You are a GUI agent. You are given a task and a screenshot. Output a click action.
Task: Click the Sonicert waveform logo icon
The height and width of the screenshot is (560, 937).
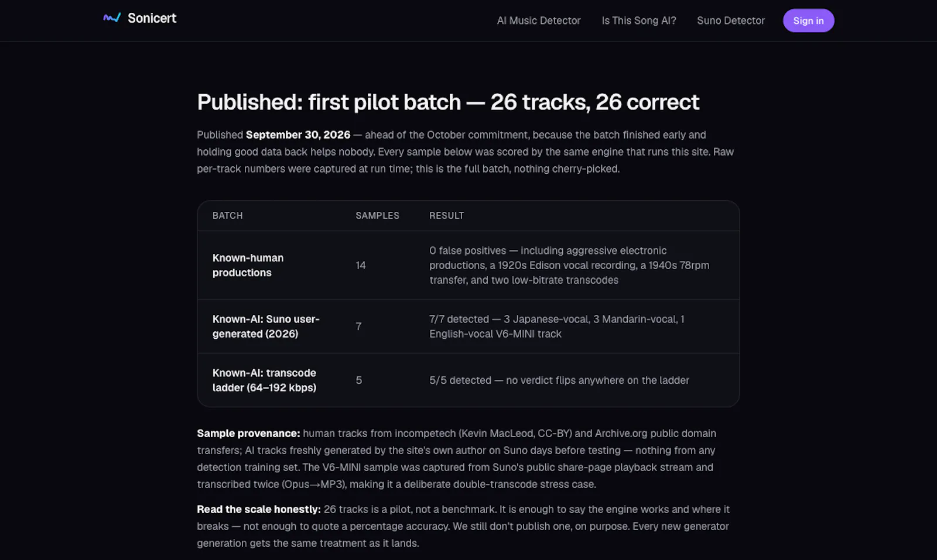[112, 18]
